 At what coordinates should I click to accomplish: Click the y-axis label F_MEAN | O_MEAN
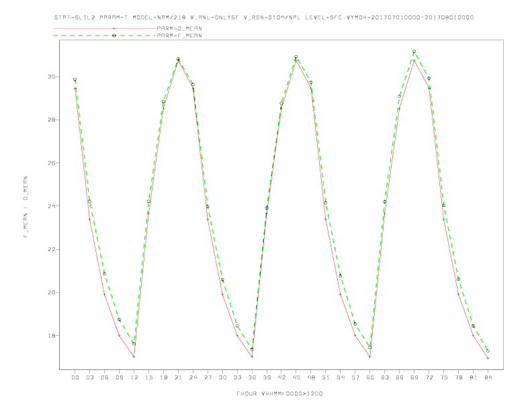26,207
